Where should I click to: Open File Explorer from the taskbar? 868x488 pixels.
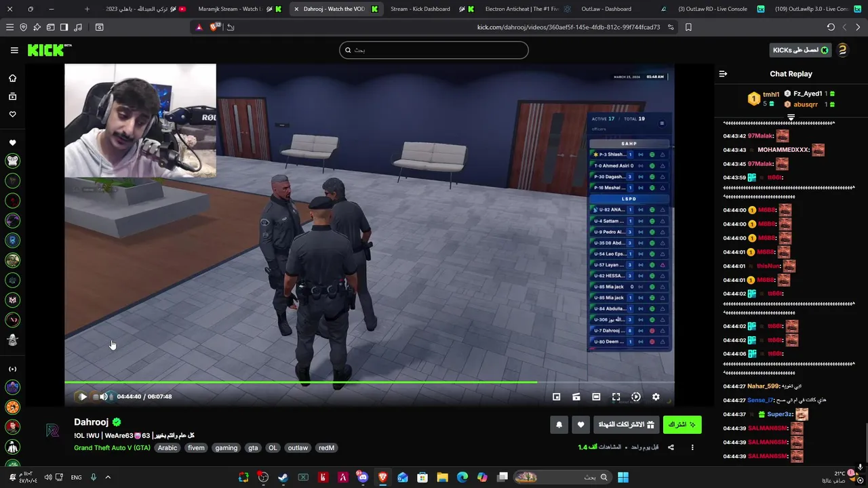click(x=442, y=477)
